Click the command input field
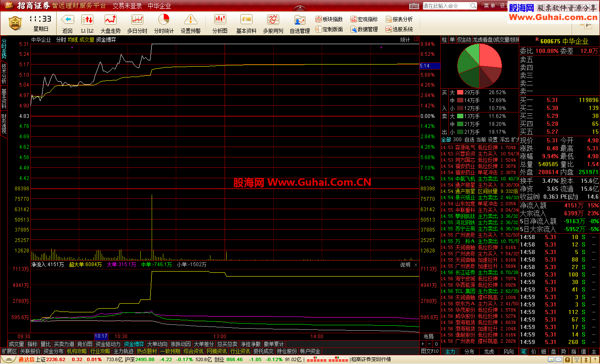 click(446, 6)
